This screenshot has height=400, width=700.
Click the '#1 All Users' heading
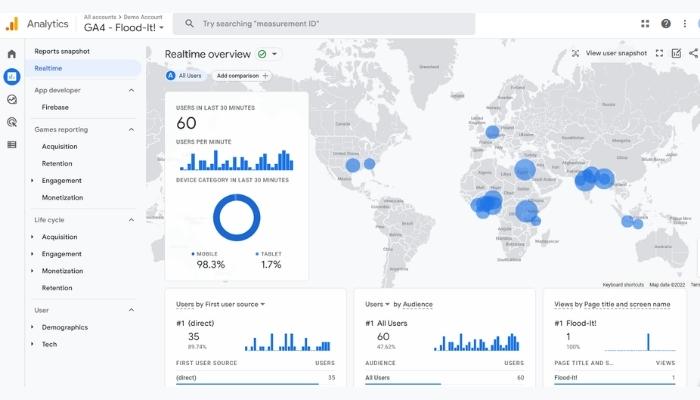click(x=386, y=323)
